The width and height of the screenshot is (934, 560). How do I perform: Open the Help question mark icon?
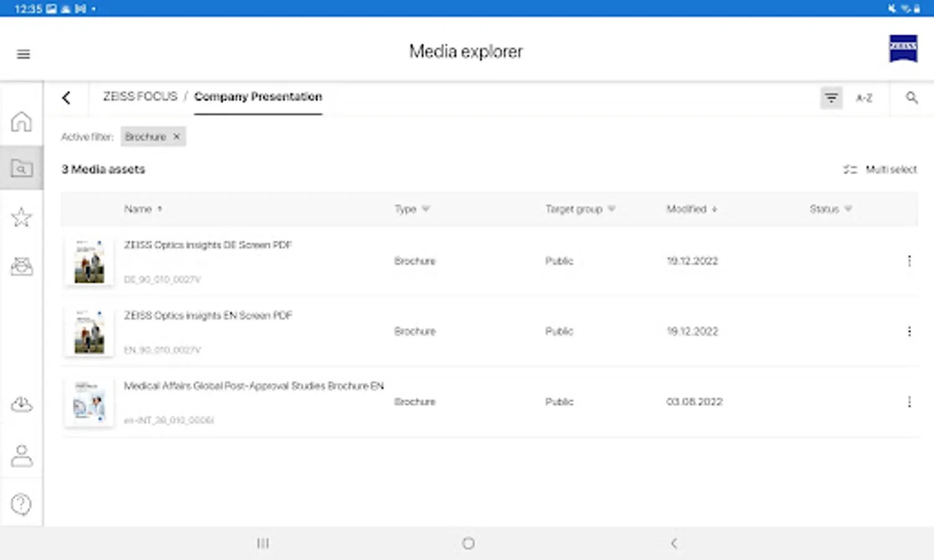pyautogui.click(x=21, y=504)
